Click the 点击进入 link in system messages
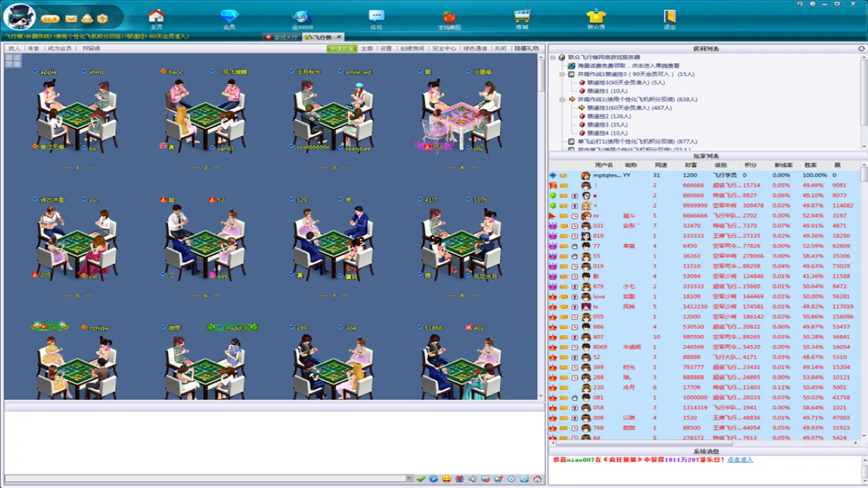This screenshot has height=488, width=868. pos(740,460)
